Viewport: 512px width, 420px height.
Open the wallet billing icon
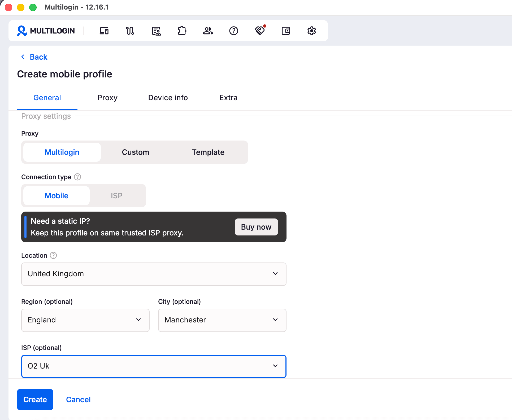[x=286, y=31]
